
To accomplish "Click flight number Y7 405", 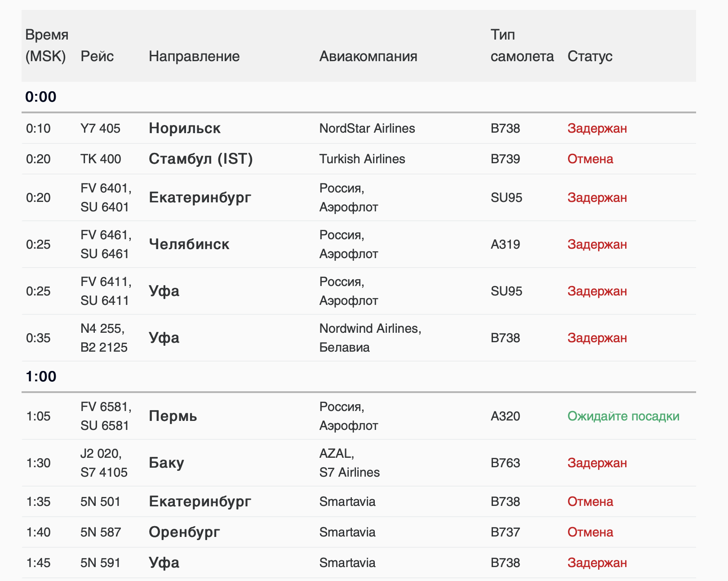I will [100, 129].
